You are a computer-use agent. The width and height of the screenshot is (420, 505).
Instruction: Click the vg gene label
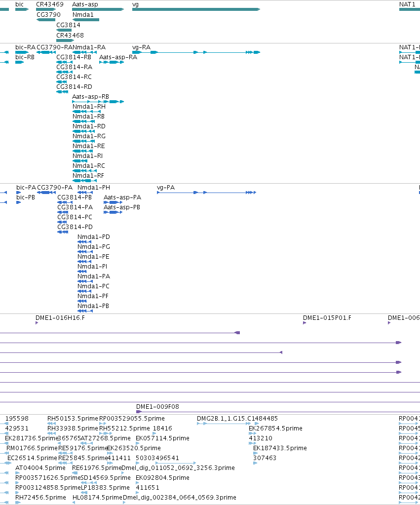tap(136, 4)
